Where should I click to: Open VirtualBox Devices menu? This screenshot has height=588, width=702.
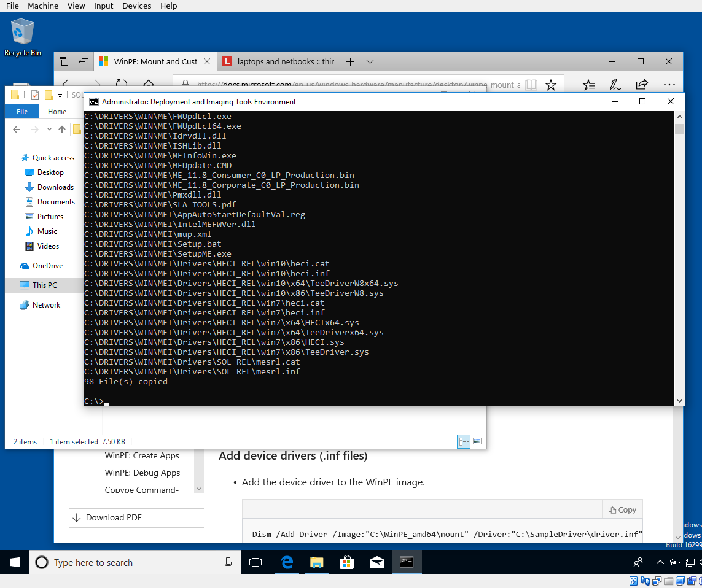point(136,6)
